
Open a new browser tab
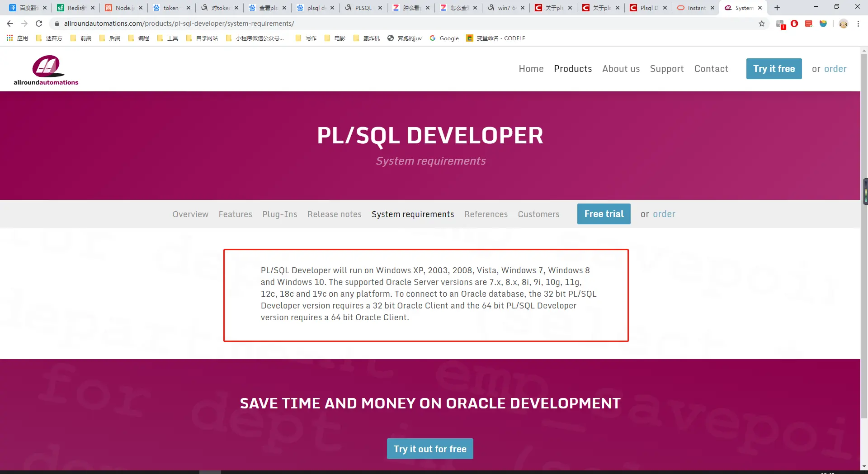(x=777, y=8)
